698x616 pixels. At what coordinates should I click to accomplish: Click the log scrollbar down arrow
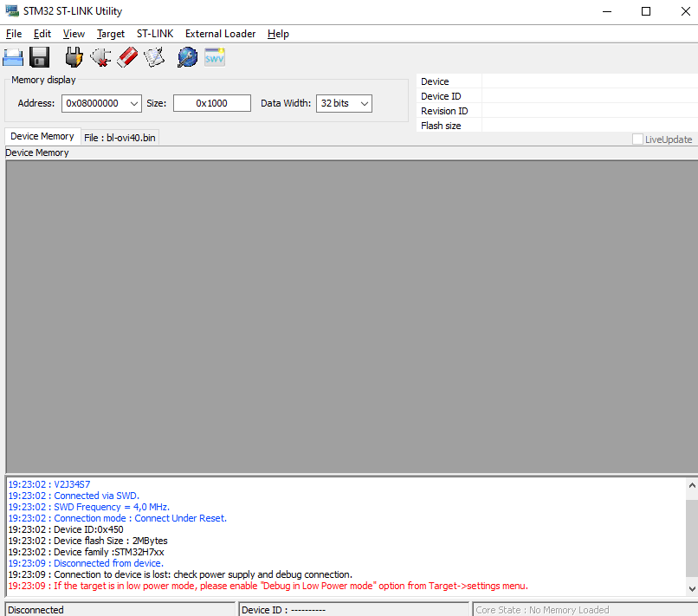(692, 589)
